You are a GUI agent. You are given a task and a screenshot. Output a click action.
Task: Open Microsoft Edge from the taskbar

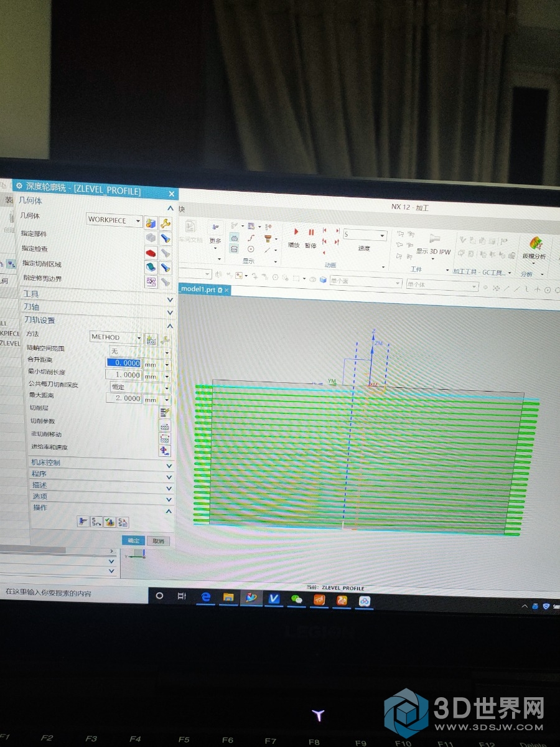tap(206, 597)
